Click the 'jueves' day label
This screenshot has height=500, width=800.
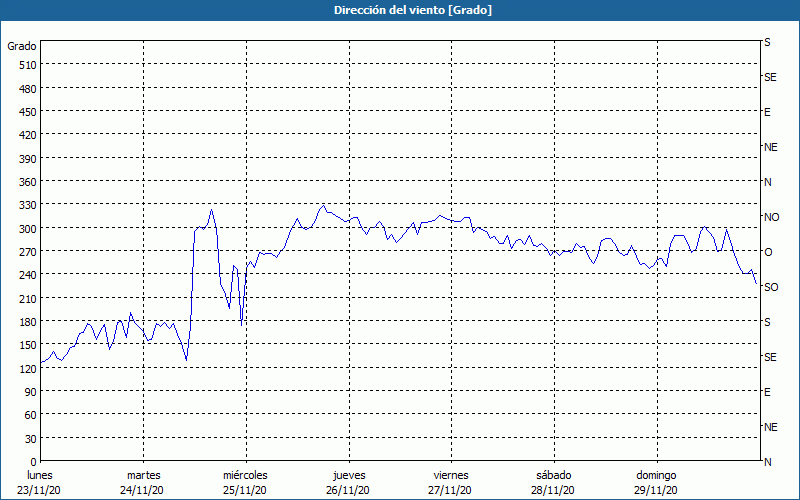pos(349,475)
